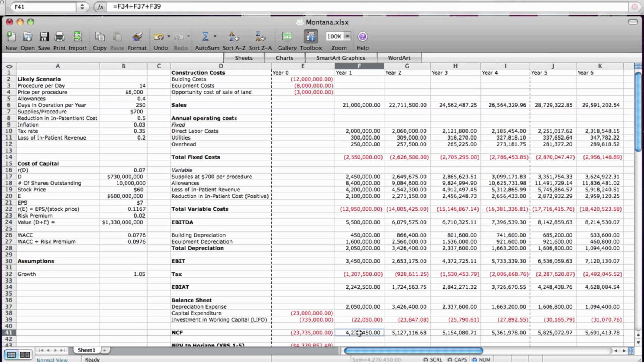644x362 pixels.
Task: Toggle the NUM lock indicator
Action: [x=481, y=359]
